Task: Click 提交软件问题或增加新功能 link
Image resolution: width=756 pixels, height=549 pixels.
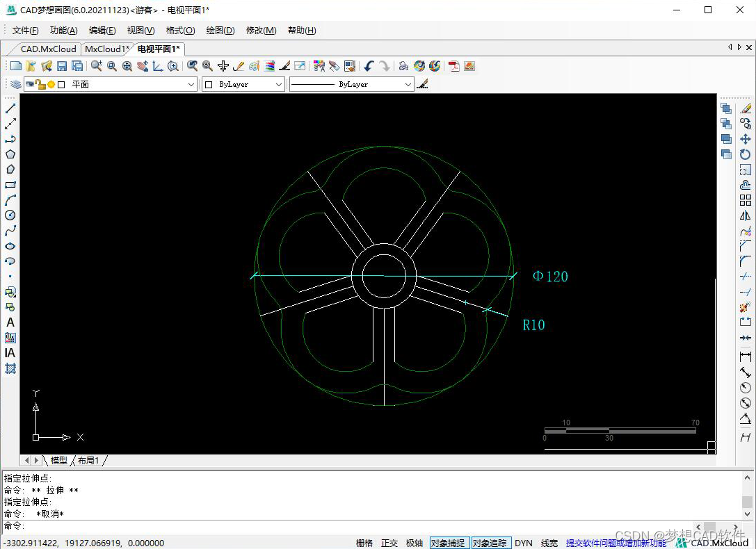Action: [x=616, y=543]
